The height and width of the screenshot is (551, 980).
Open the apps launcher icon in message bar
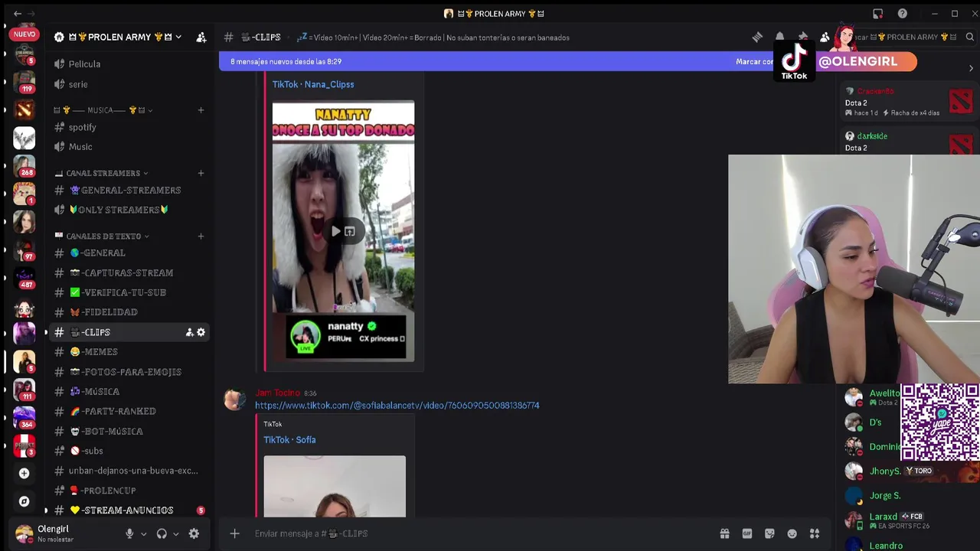pyautogui.click(x=815, y=533)
